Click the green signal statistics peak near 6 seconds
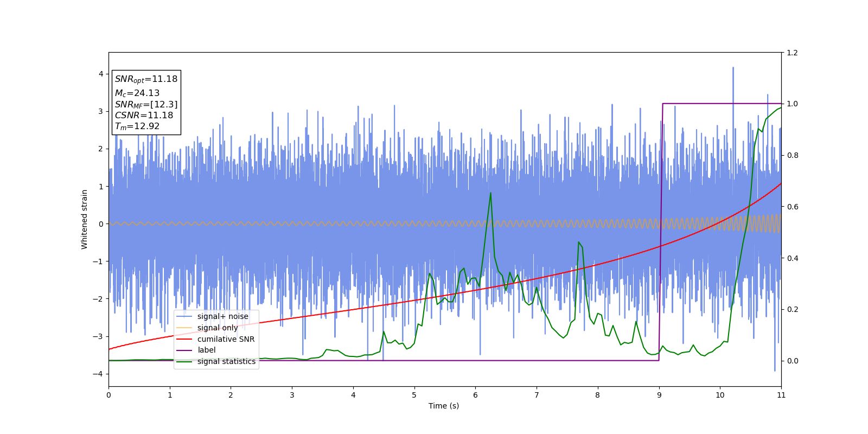 (490, 194)
